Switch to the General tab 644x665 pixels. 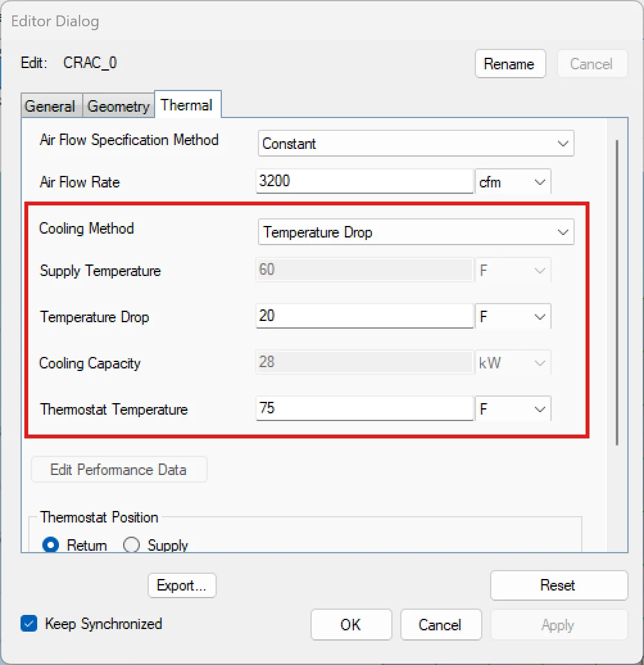[x=51, y=106]
